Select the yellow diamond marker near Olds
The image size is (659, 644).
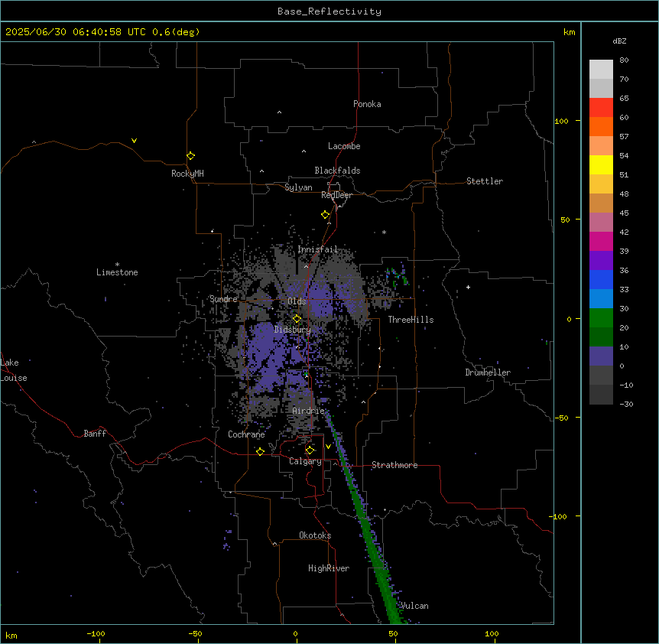pos(297,319)
